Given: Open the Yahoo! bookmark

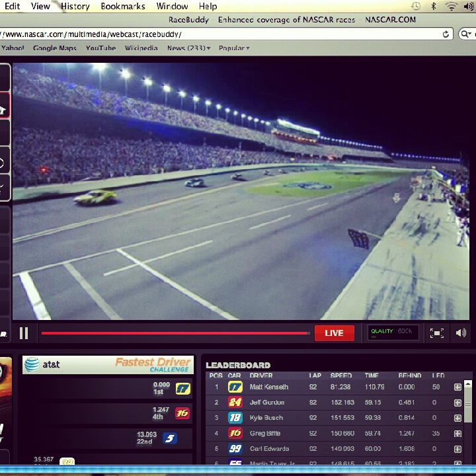Looking at the screenshot, I should click(13, 48).
